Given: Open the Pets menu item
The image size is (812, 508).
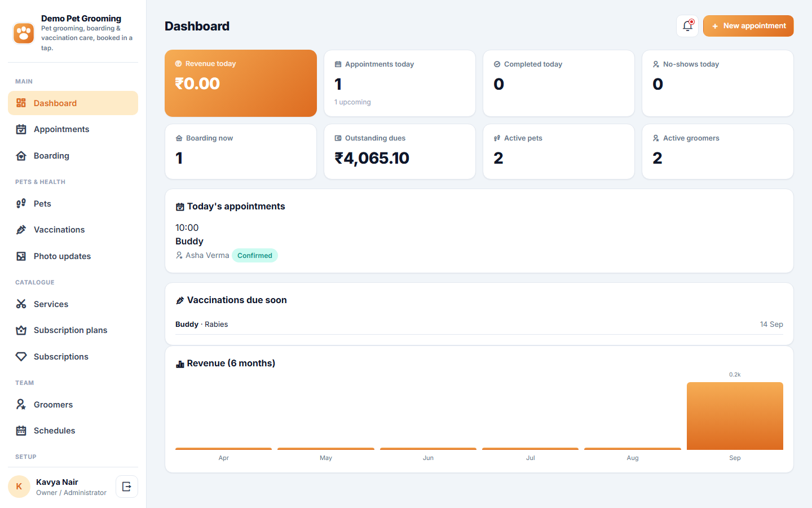Looking at the screenshot, I should pyautogui.click(x=73, y=204).
